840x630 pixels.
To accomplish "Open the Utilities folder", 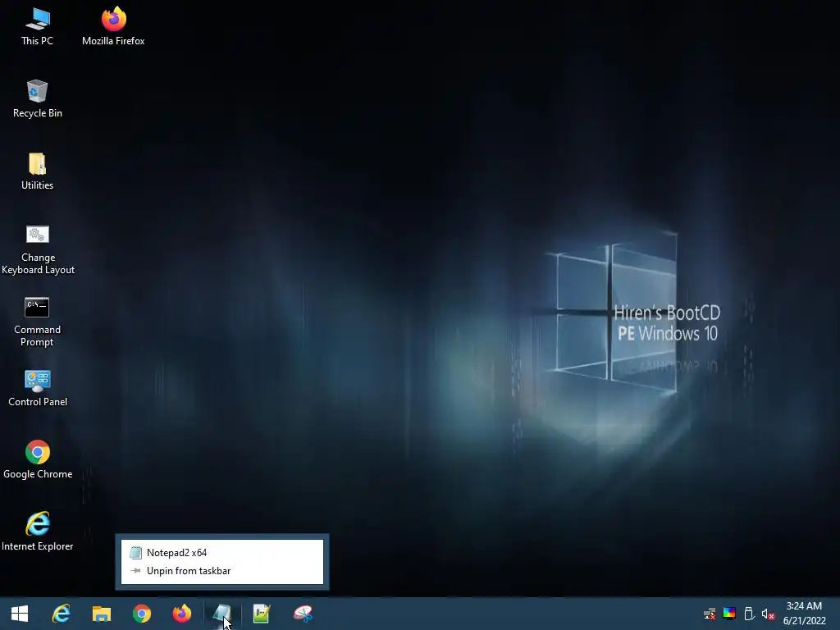I will tap(37, 171).
